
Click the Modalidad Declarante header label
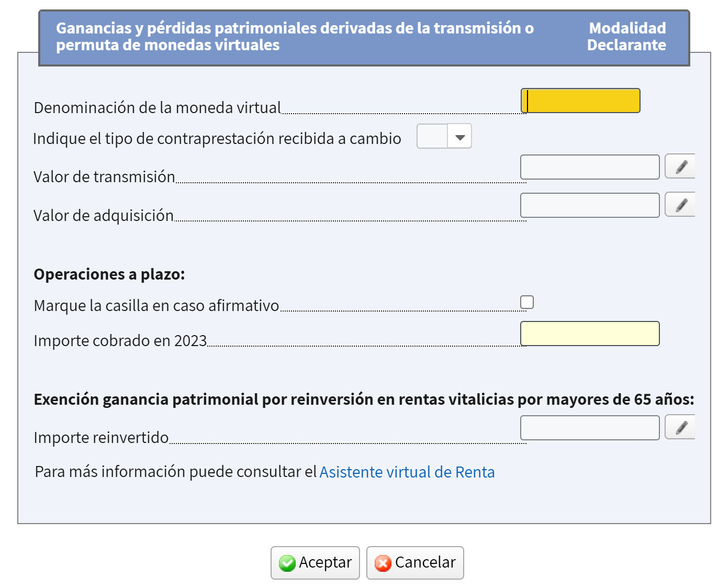pos(627,36)
